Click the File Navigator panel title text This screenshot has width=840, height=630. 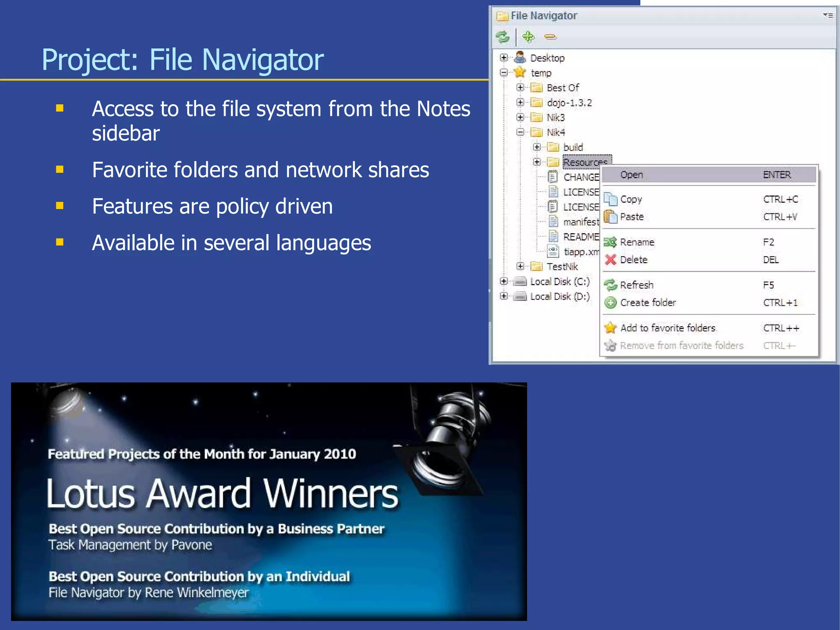pyautogui.click(x=544, y=16)
